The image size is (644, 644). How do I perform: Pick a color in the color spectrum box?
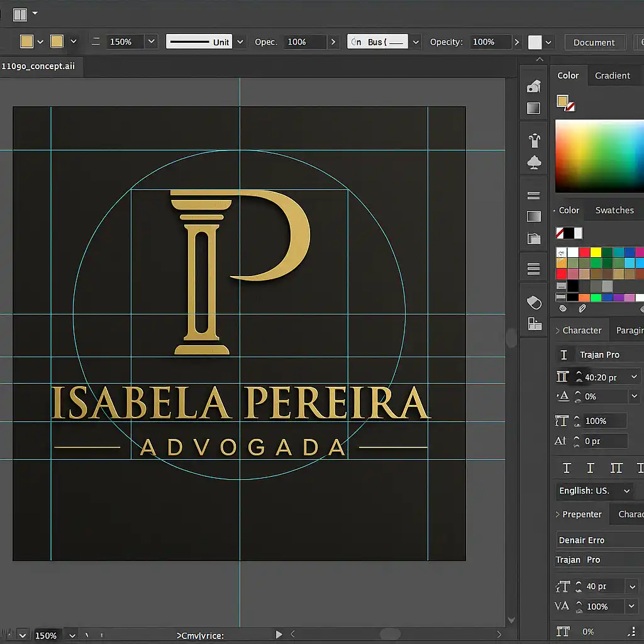point(599,156)
